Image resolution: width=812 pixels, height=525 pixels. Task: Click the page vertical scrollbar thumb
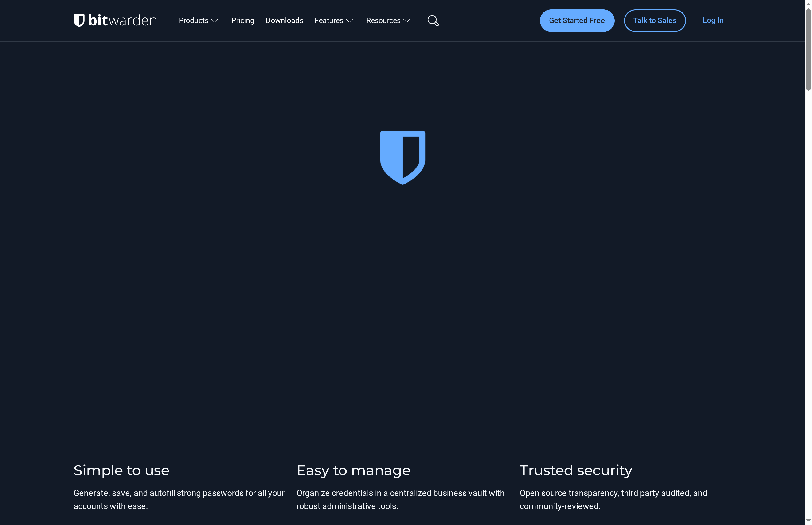point(808,50)
